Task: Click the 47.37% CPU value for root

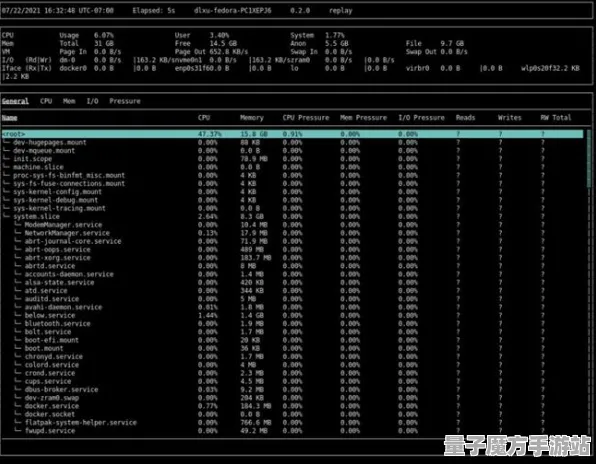Action: 209,134
